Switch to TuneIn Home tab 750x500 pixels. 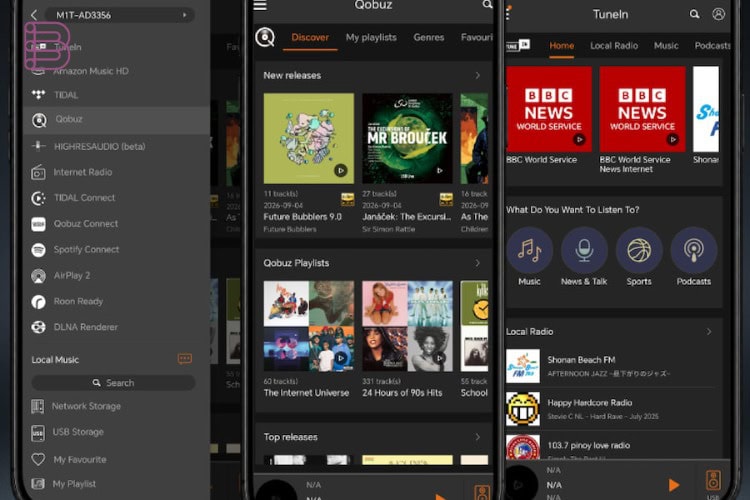pyautogui.click(x=562, y=46)
